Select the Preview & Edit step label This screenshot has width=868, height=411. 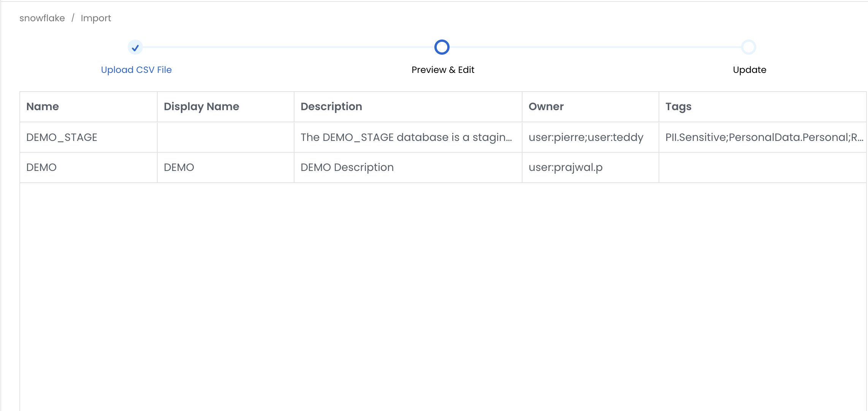click(443, 70)
